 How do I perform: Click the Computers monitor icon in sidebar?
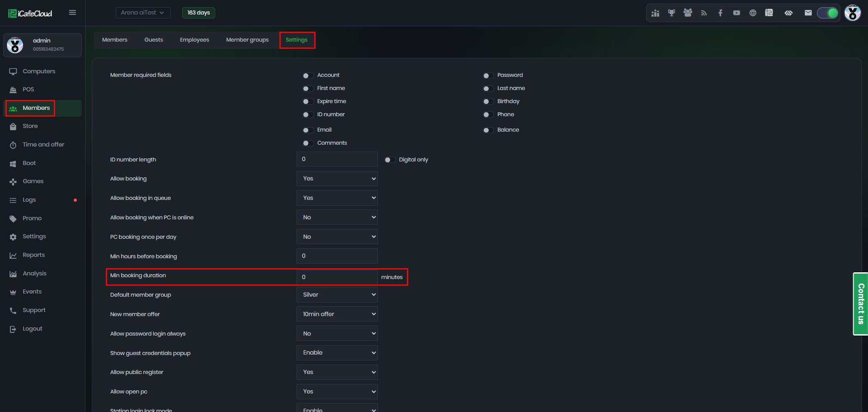pyautogui.click(x=13, y=71)
